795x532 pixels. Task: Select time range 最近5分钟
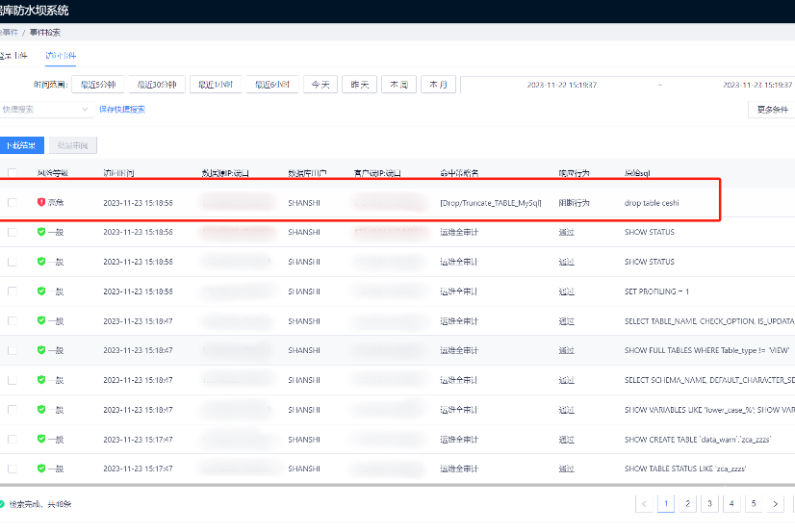point(98,85)
